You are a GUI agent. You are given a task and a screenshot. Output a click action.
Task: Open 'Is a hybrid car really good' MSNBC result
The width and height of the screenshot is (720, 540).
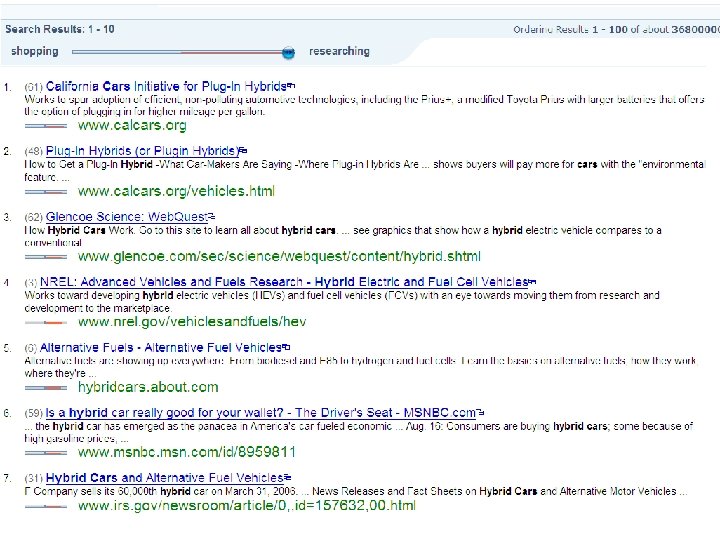tap(261, 413)
